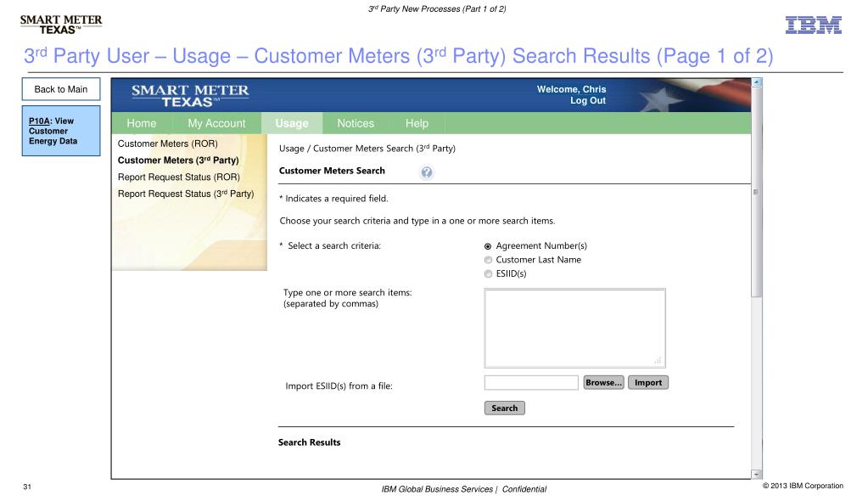868x501 pixels.
Task: Click the Search button
Action: click(x=504, y=408)
